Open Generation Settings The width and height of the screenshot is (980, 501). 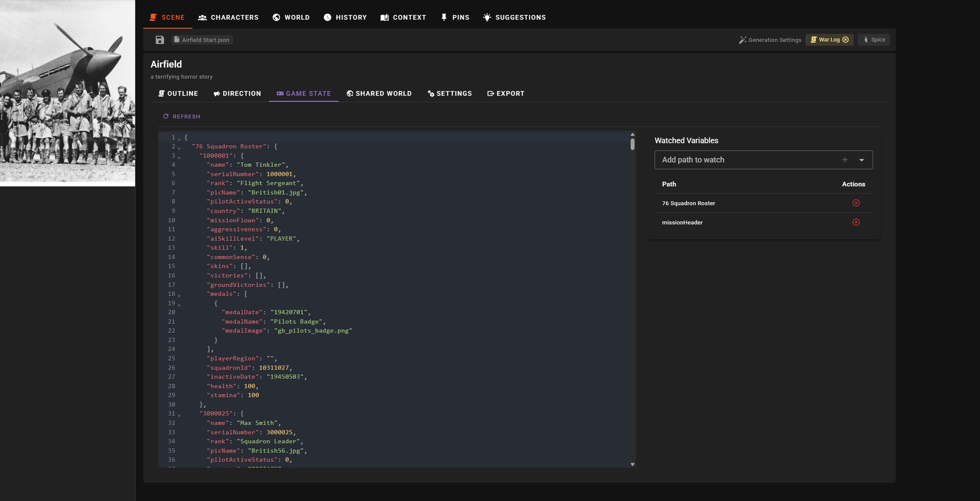point(770,40)
